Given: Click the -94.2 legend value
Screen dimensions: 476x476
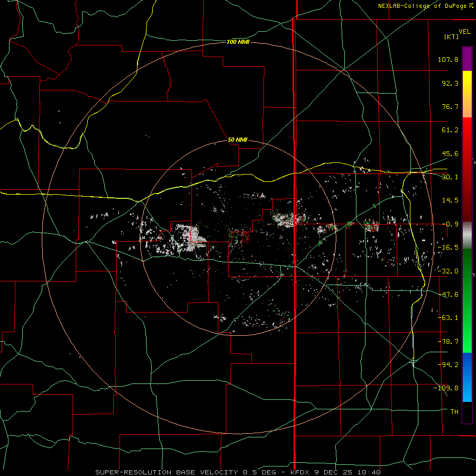Looking at the screenshot, I should 448,364.
